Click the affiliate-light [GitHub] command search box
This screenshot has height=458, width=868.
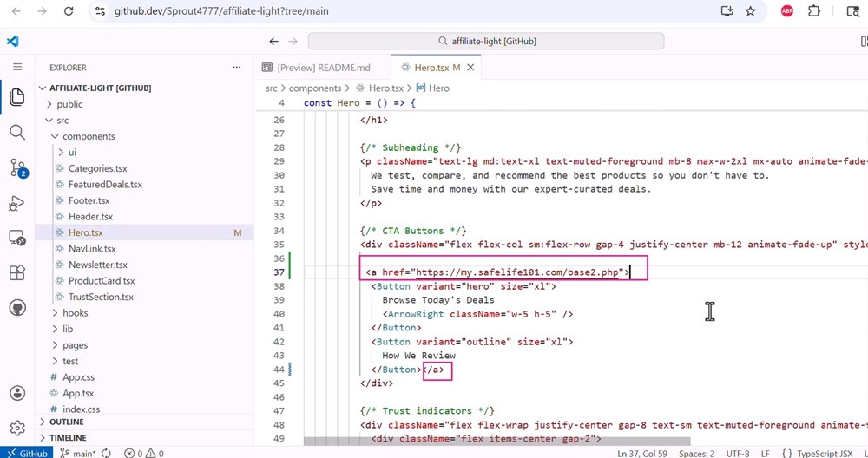[x=486, y=41]
